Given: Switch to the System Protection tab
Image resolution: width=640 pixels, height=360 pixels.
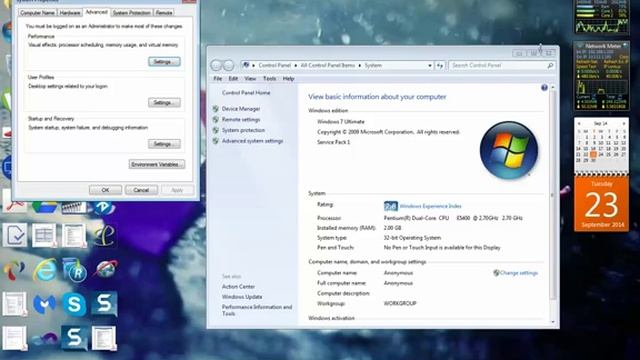Looking at the screenshot, I should click(131, 13).
